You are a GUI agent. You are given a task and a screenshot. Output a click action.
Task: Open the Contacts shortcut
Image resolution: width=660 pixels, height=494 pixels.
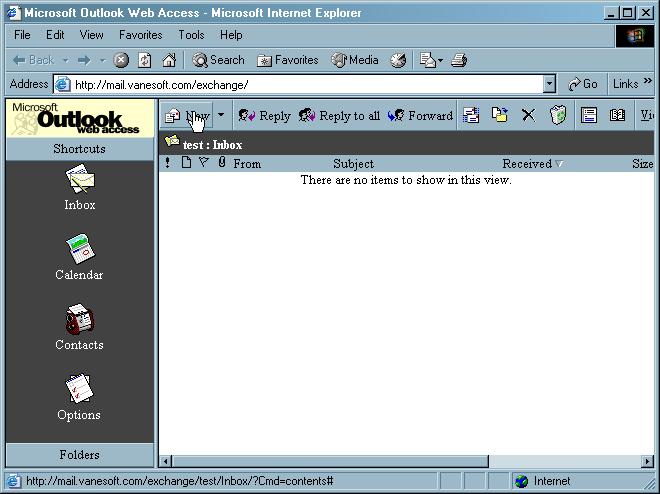tap(79, 327)
